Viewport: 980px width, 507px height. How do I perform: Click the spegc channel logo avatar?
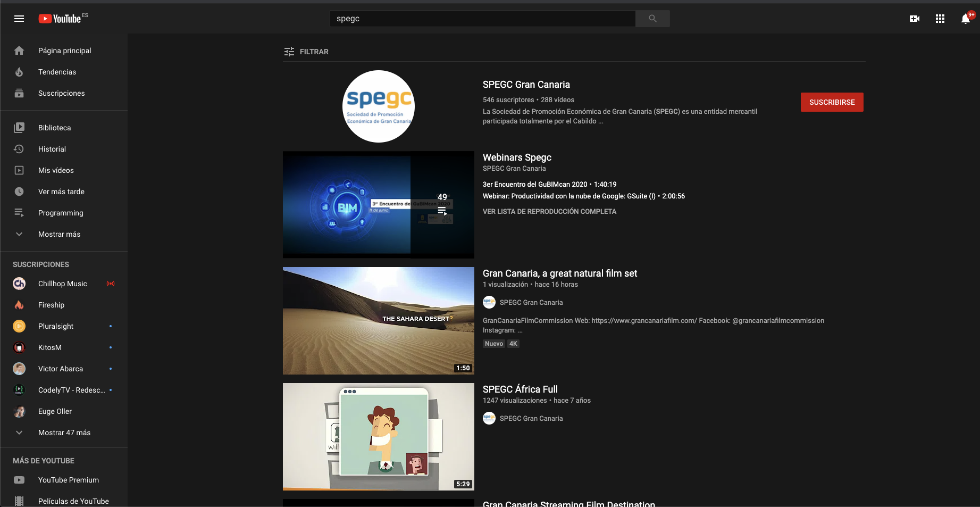point(379,106)
